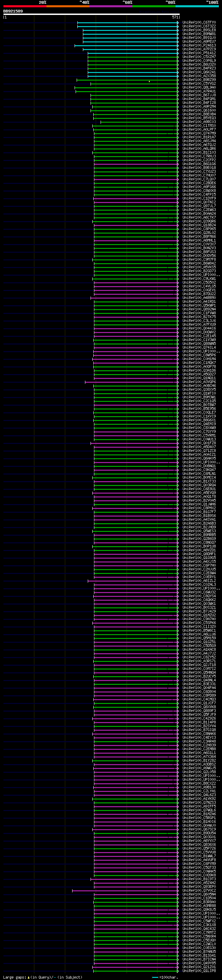Select label UniRef100_Q044I6
The image size is (222, 980).
(x=199, y=328)
